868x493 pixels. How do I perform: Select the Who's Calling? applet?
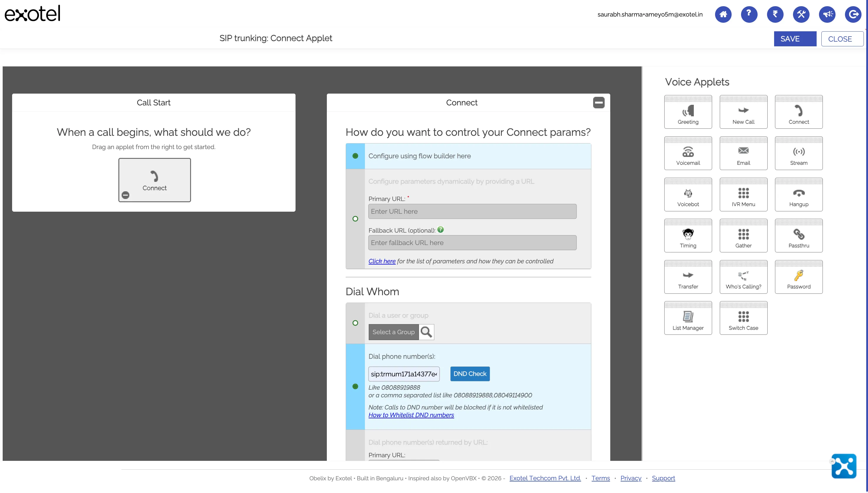pyautogui.click(x=743, y=277)
